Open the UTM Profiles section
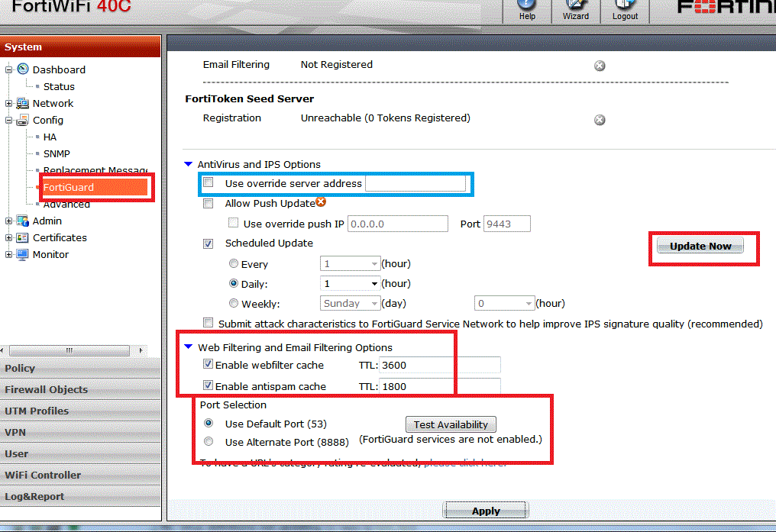 point(80,411)
